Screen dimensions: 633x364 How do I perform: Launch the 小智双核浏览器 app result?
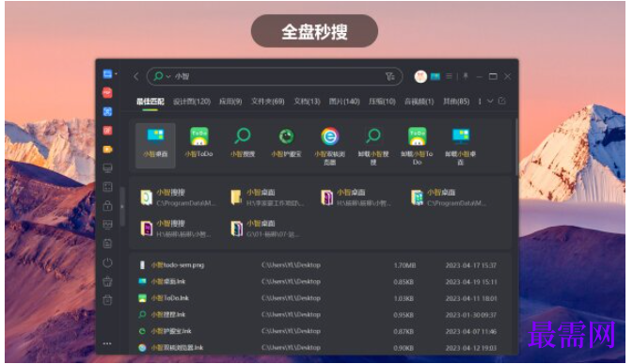[330, 146]
